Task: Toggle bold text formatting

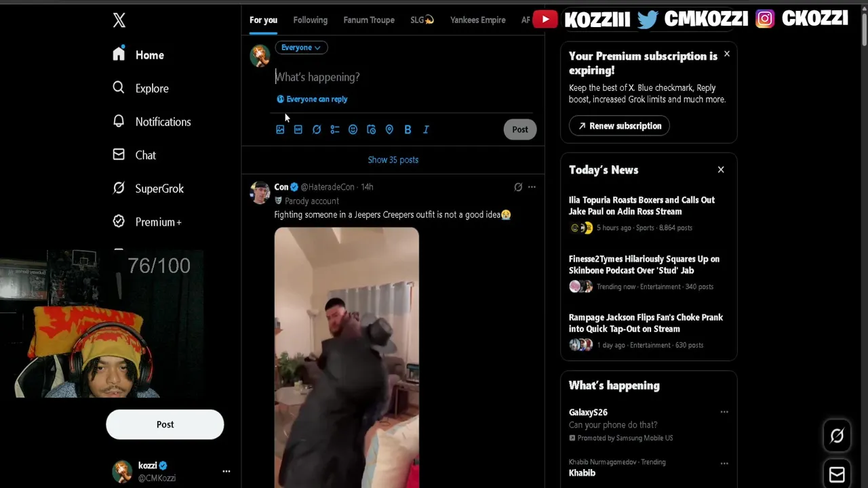Action: 408,129
